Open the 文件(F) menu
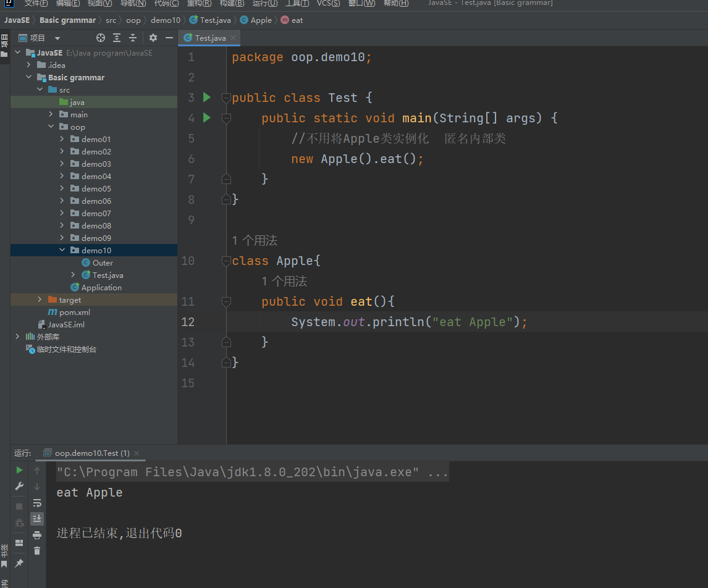Viewport: 708px width, 588px height. [36, 3]
